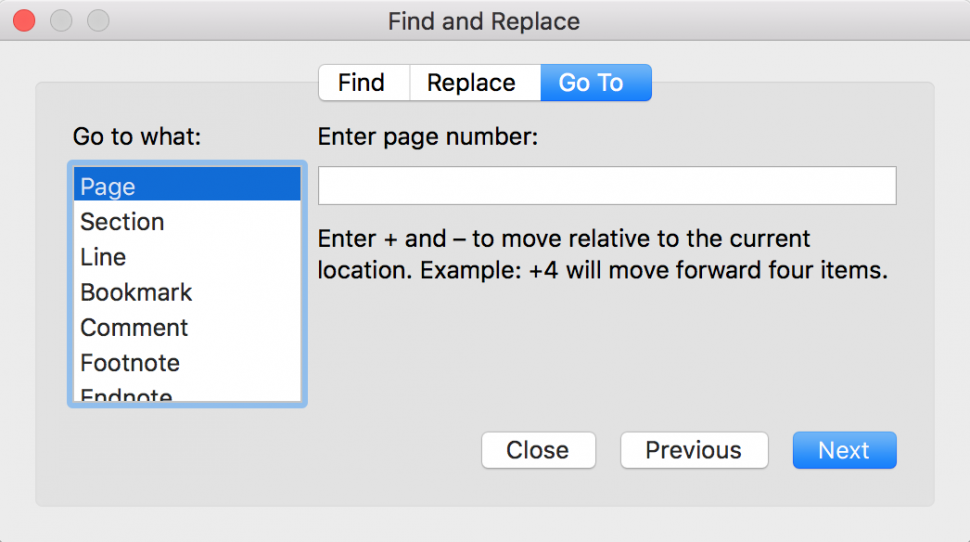Select Footnote in the list
The width and height of the screenshot is (970, 542).
pyautogui.click(x=187, y=363)
